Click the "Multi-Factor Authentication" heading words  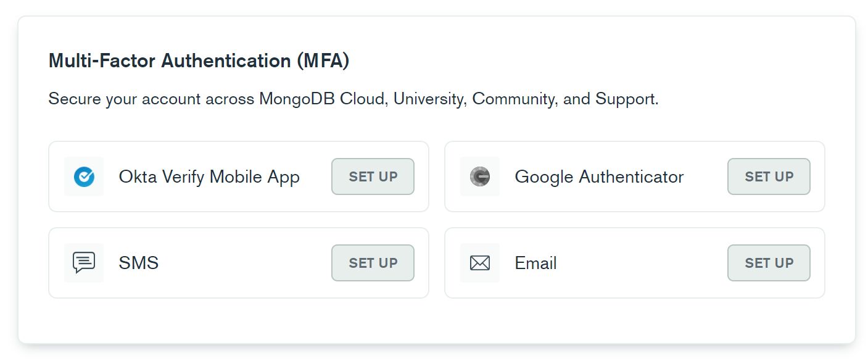170,60
